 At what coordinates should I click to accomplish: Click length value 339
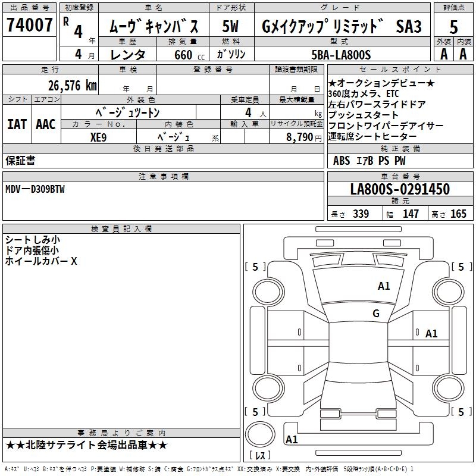click(x=361, y=214)
